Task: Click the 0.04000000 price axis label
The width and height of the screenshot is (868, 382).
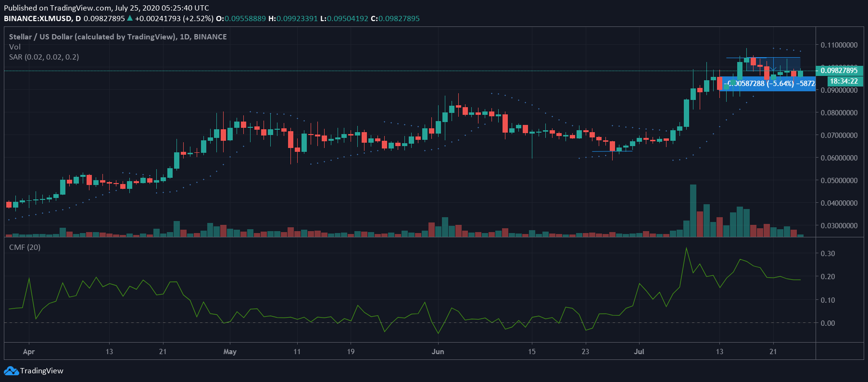Action: tap(839, 203)
